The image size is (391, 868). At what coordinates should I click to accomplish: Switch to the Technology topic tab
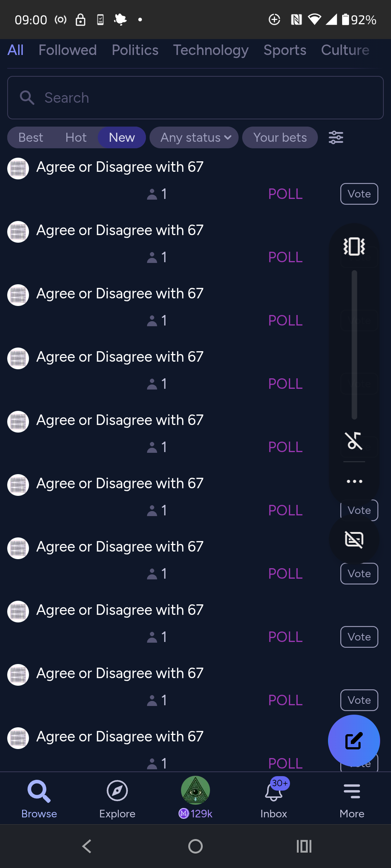click(211, 50)
